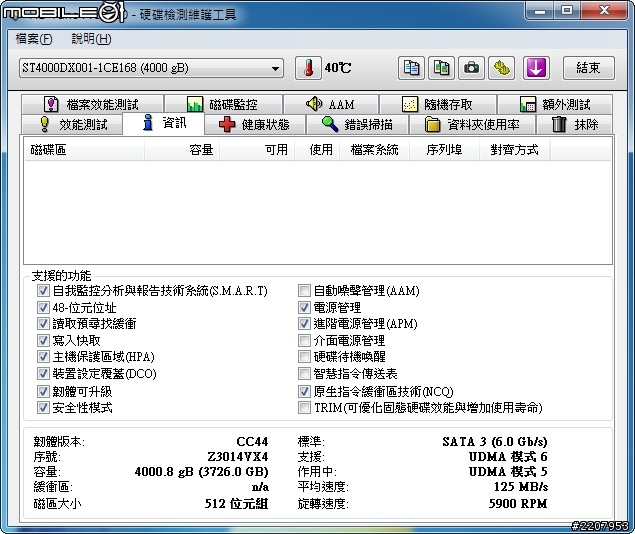The height and width of the screenshot is (534, 635).
Task: Click firmware version value CC44
Action: click(252, 441)
